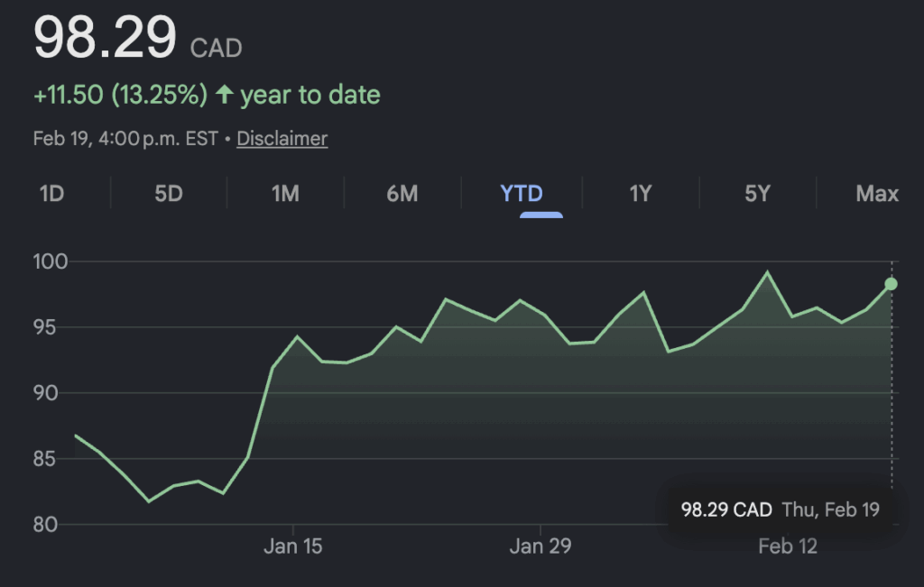Click the 98.29 CAD Thu, Feb 19 tooltip
This screenshot has width=924, height=587.
[780, 510]
